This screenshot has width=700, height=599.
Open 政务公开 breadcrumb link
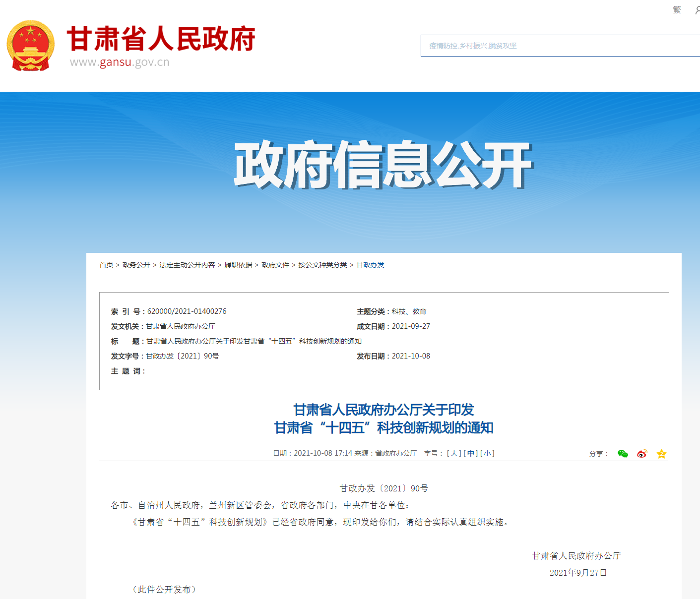click(x=136, y=265)
